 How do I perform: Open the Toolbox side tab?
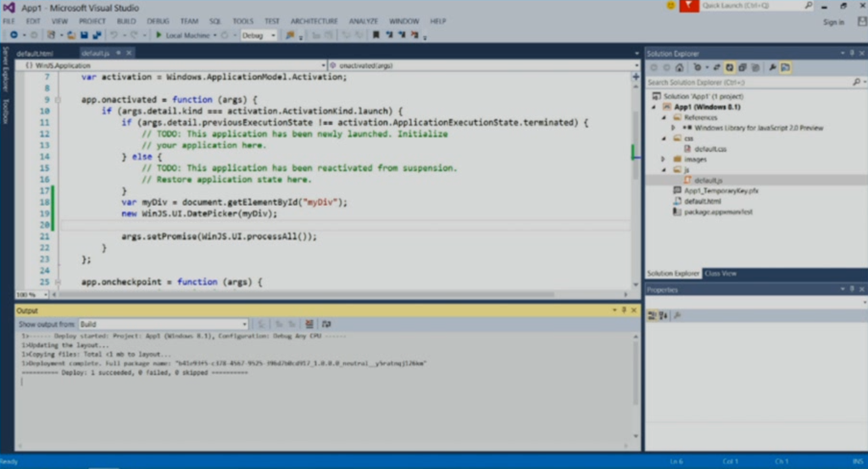[x=6, y=112]
